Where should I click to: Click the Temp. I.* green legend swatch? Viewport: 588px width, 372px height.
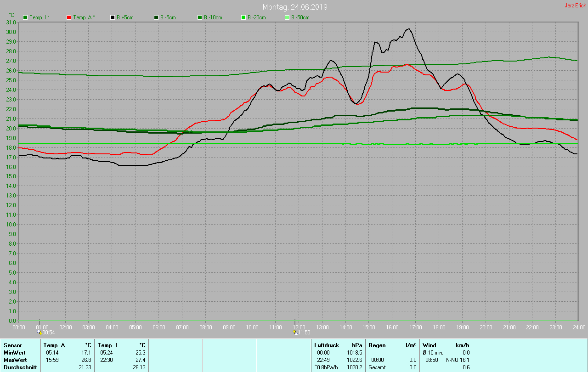[x=25, y=17]
